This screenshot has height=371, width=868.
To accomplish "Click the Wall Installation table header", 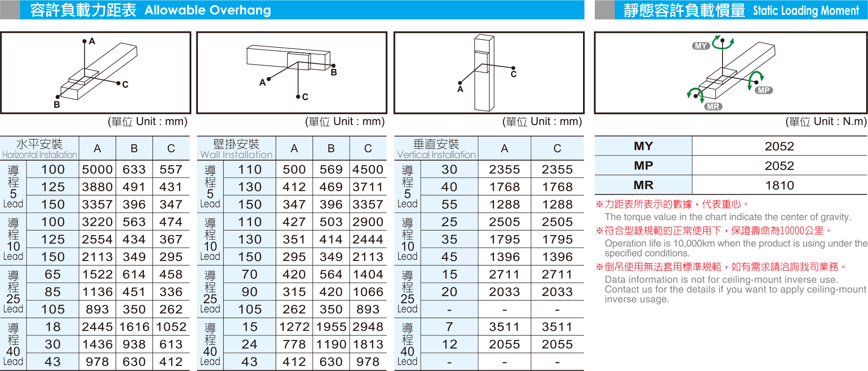I will click(236, 148).
